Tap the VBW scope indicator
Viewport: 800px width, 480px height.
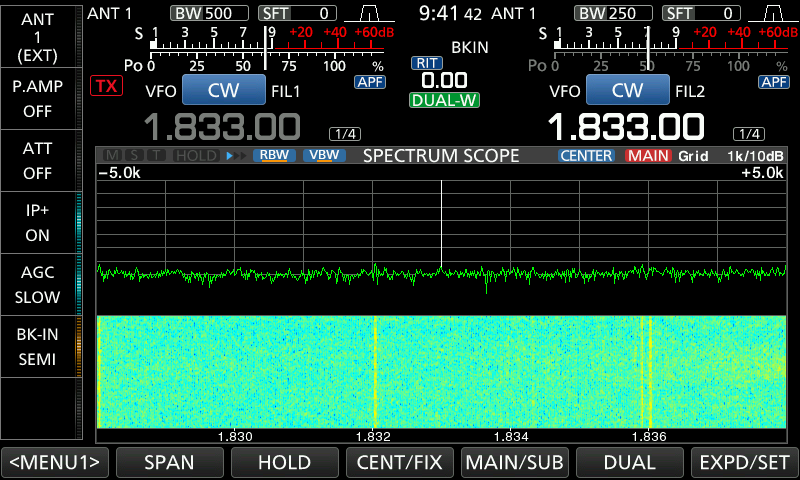click(x=324, y=155)
